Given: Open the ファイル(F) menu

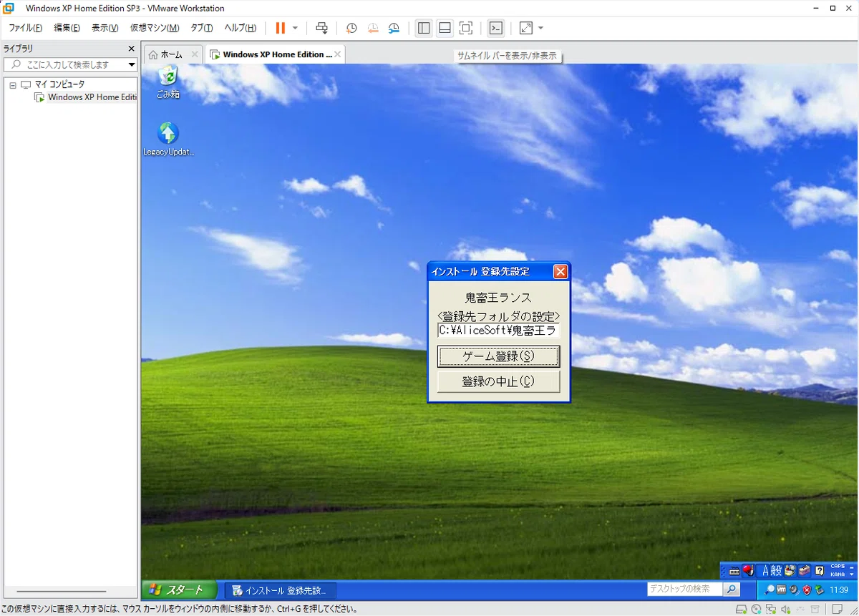Looking at the screenshot, I should [x=25, y=28].
